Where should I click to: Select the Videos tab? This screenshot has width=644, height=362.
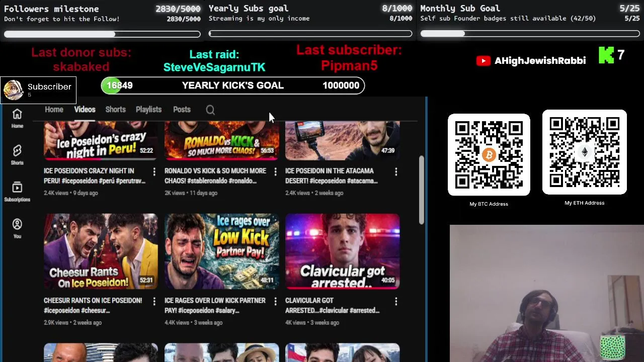(x=85, y=109)
